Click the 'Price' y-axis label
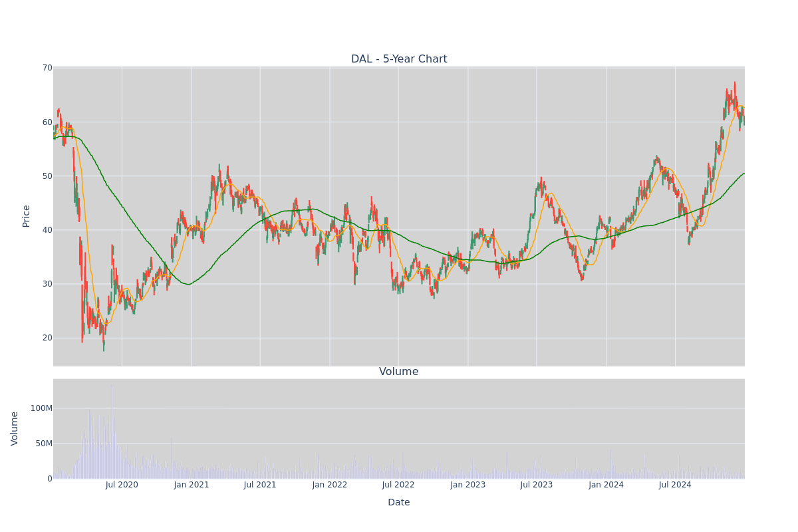Screen dimensions: 798x532 click(27, 216)
